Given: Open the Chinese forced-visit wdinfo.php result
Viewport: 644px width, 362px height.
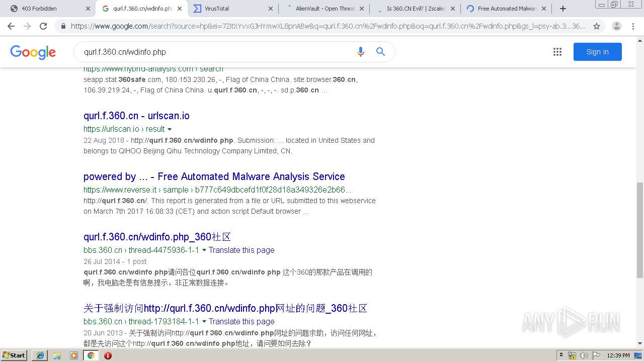Looking at the screenshot, I should pyautogui.click(x=225, y=308).
